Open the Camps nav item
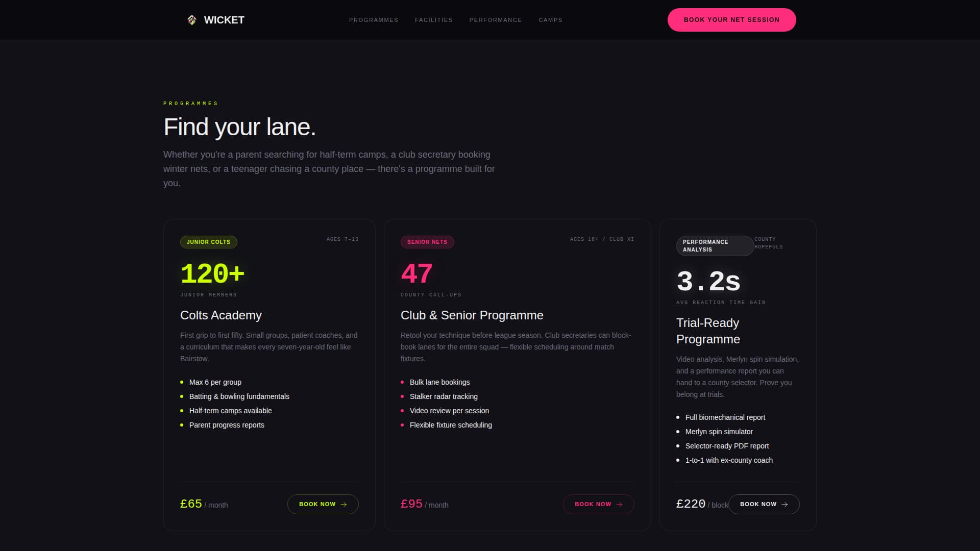This screenshot has width=980, height=551. tap(550, 20)
